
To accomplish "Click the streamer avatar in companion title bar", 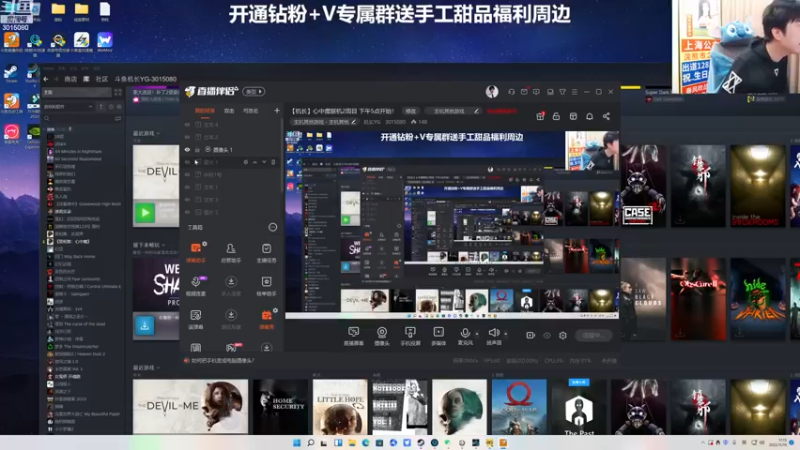I will [x=492, y=91].
